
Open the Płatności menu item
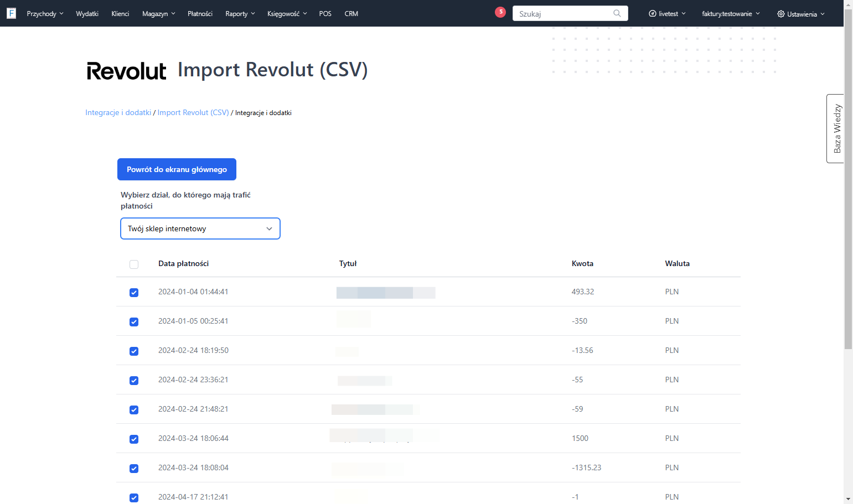click(200, 14)
